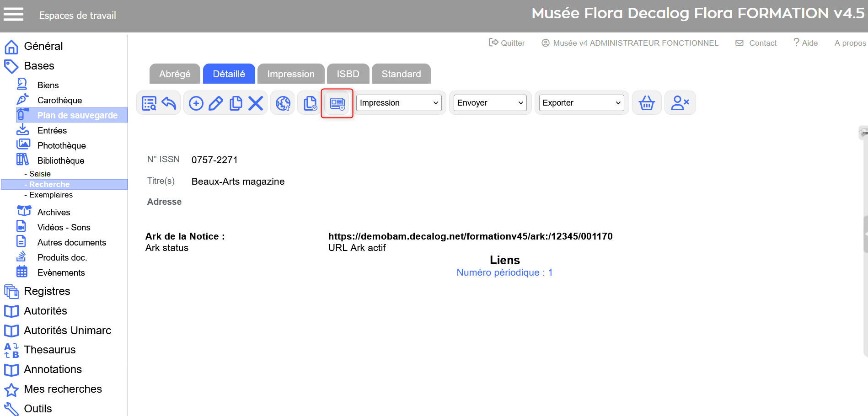Open the Envoyer dropdown

(x=490, y=103)
